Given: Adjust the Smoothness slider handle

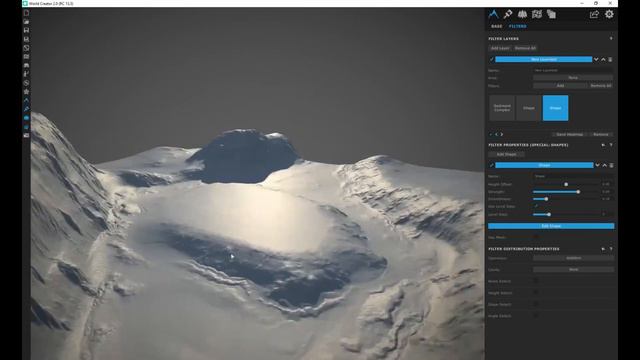Looking at the screenshot, I should pos(546,199).
